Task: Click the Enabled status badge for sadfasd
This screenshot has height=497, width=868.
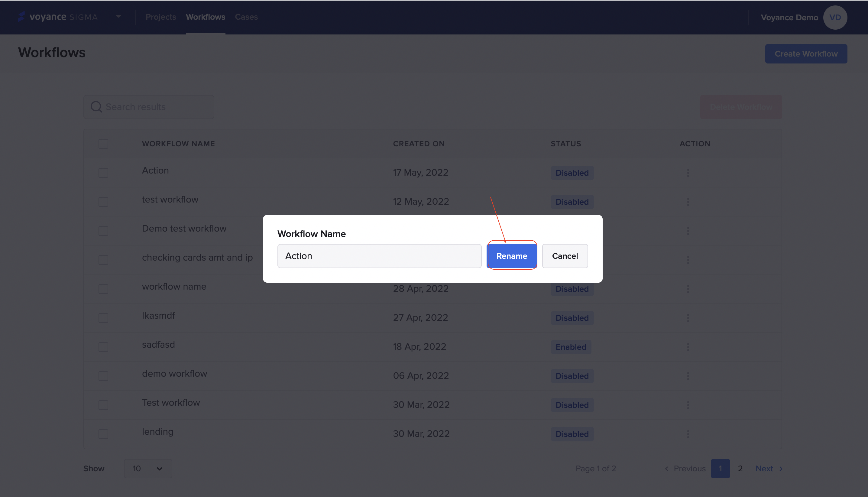Action: 571,347
